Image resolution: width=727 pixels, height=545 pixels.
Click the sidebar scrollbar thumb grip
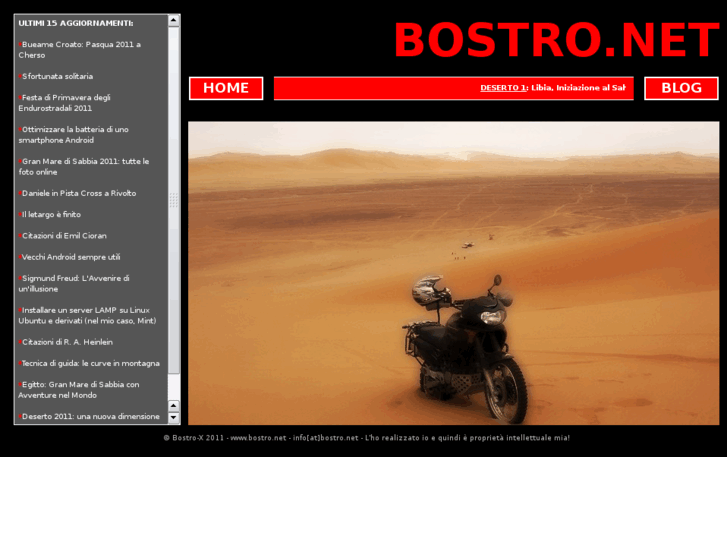click(174, 200)
